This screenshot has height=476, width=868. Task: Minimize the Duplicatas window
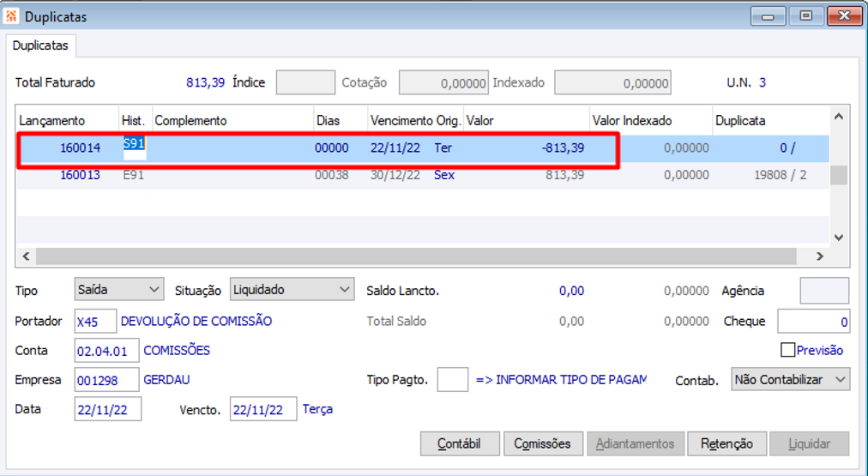pos(768,16)
